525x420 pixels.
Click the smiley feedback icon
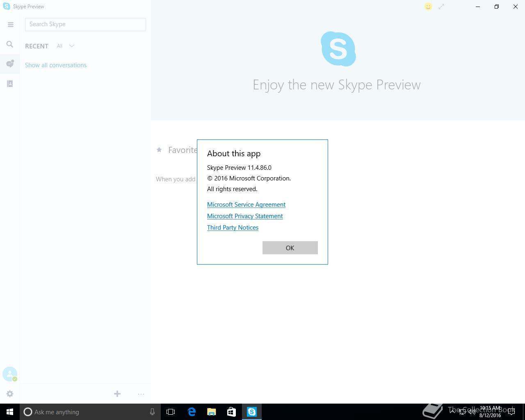tap(428, 7)
